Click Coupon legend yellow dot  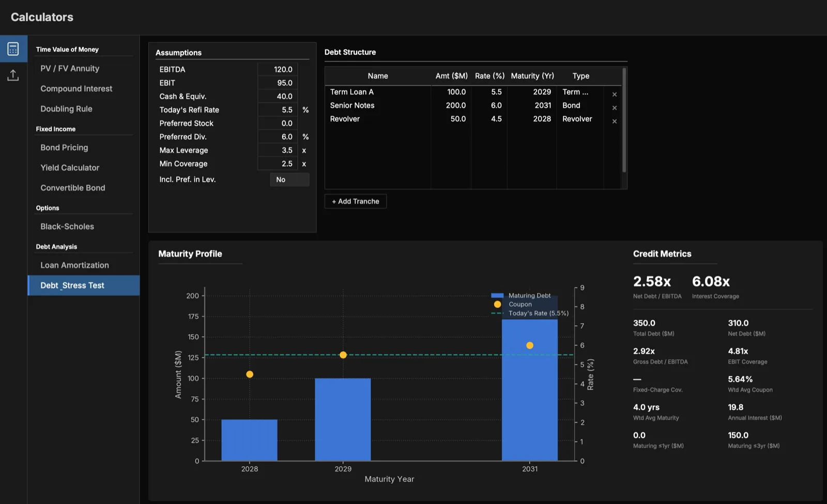pyautogui.click(x=497, y=305)
